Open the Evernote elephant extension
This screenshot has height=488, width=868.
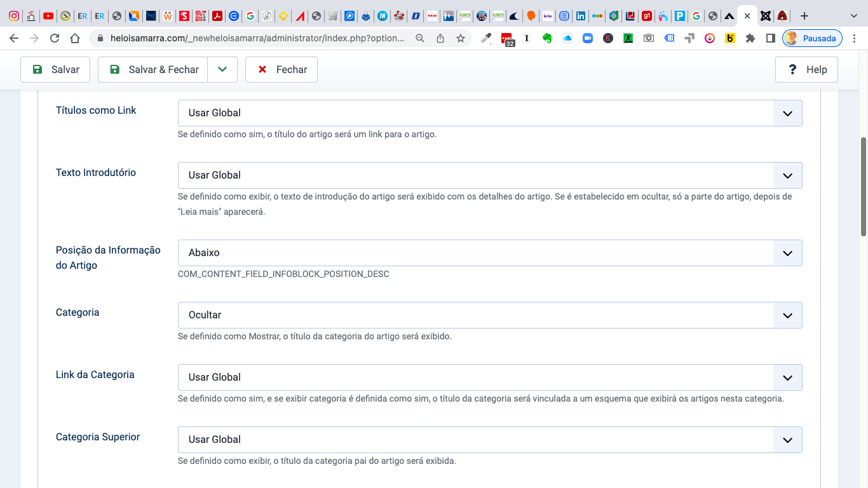click(546, 38)
